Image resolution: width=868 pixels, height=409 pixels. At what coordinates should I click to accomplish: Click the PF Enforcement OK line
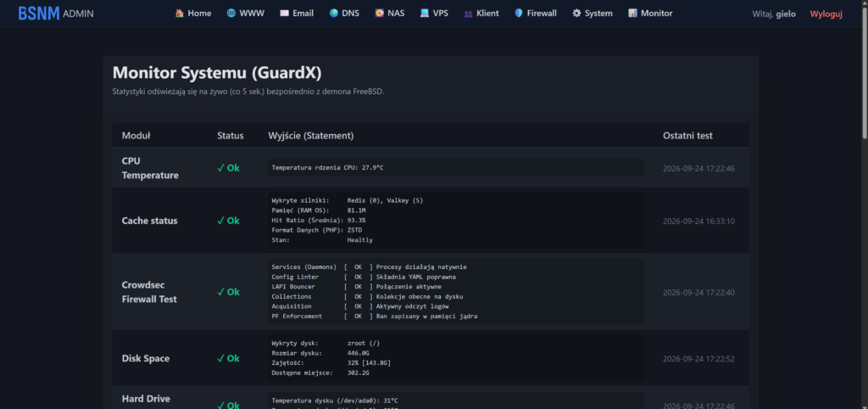374,317
